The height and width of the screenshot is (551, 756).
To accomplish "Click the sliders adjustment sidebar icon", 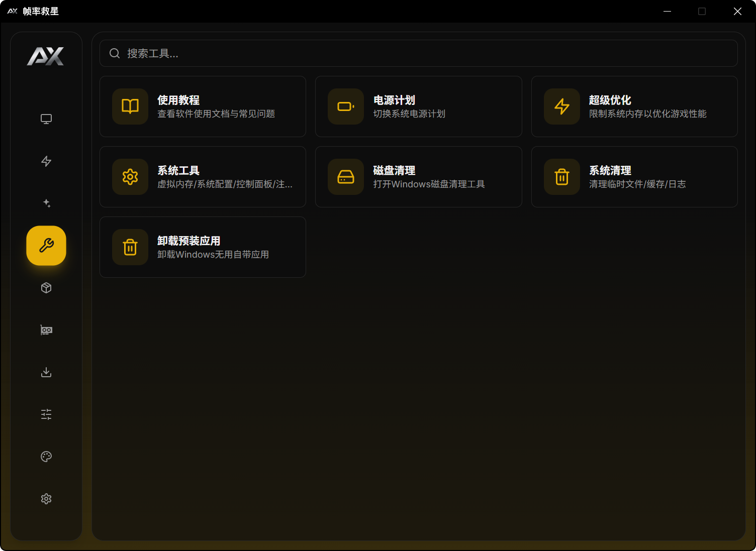I will pyautogui.click(x=46, y=414).
